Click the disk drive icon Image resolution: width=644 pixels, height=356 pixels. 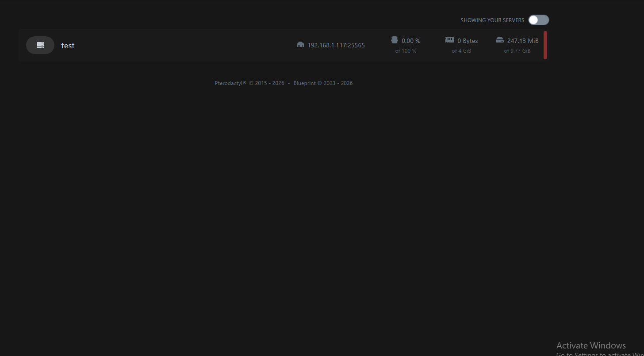click(500, 40)
